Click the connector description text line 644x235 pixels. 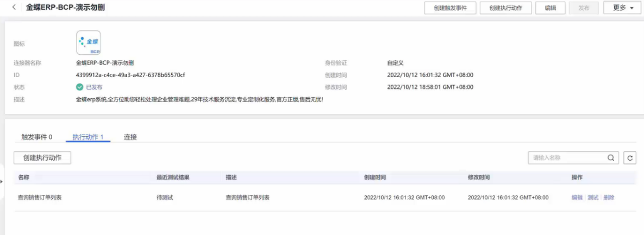coord(199,99)
